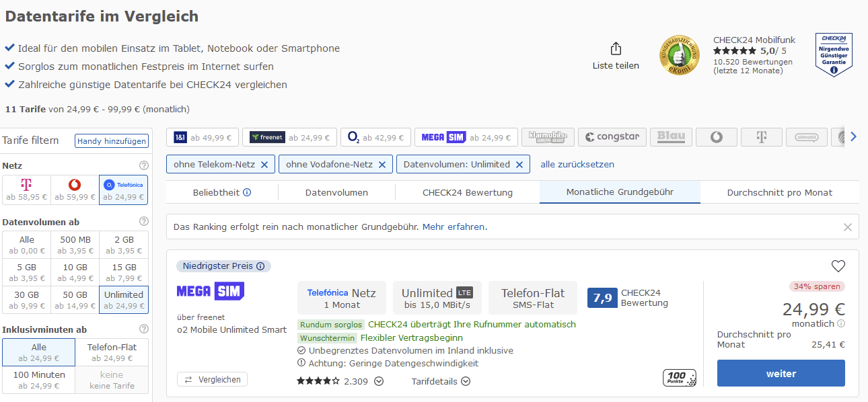Click info icon next to monatlich price

[x=841, y=323]
